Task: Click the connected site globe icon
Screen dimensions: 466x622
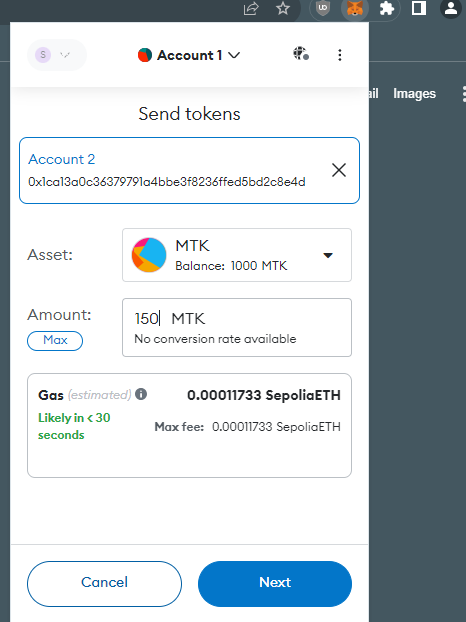Action: [301, 54]
